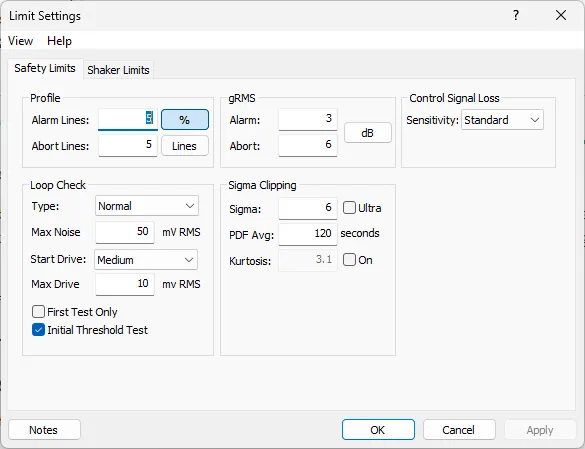The height and width of the screenshot is (449, 585).
Task: Click the Apply button
Action: click(x=540, y=430)
